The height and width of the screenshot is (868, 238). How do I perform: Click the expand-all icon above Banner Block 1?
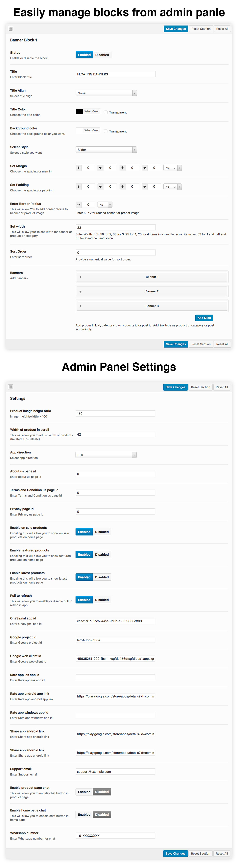pyautogui.click(x=11, y=29)
